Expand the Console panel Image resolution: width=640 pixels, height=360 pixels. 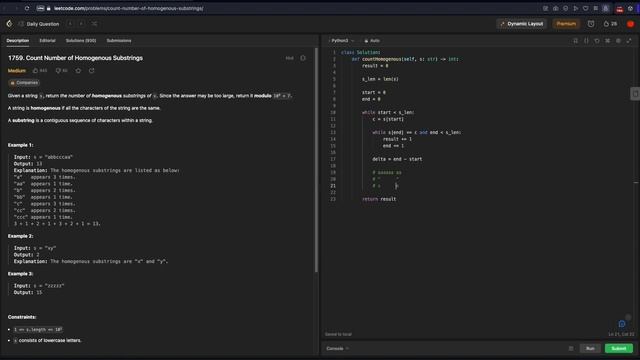(338, 349)
